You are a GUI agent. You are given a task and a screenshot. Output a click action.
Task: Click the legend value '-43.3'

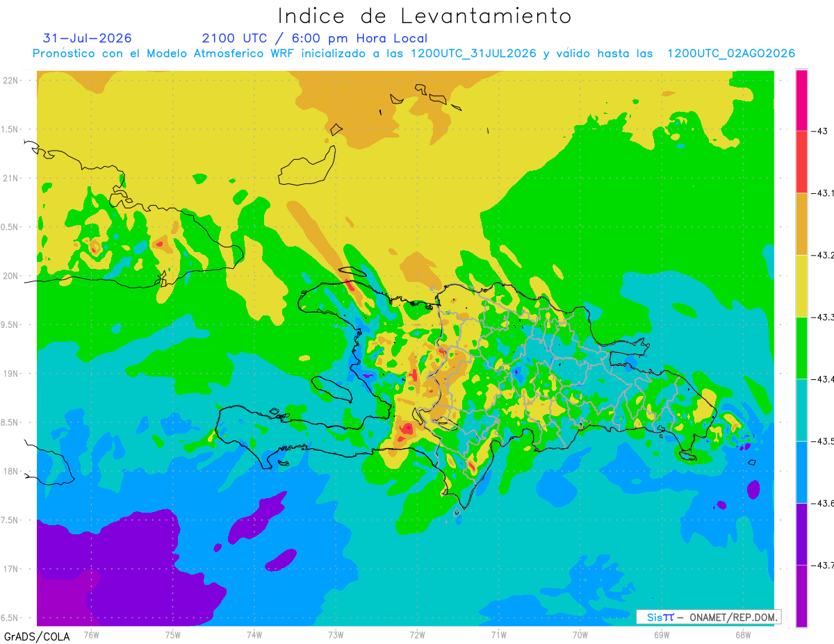pyautogui.click(x=823, y=317)
